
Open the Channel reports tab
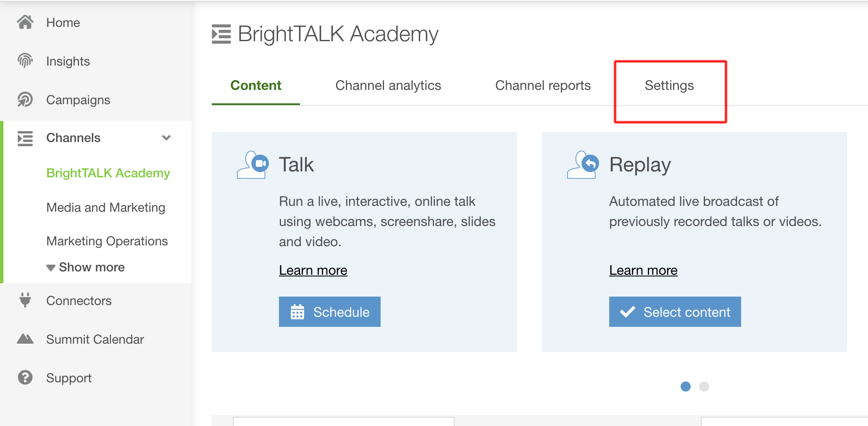tap(543, 85)
